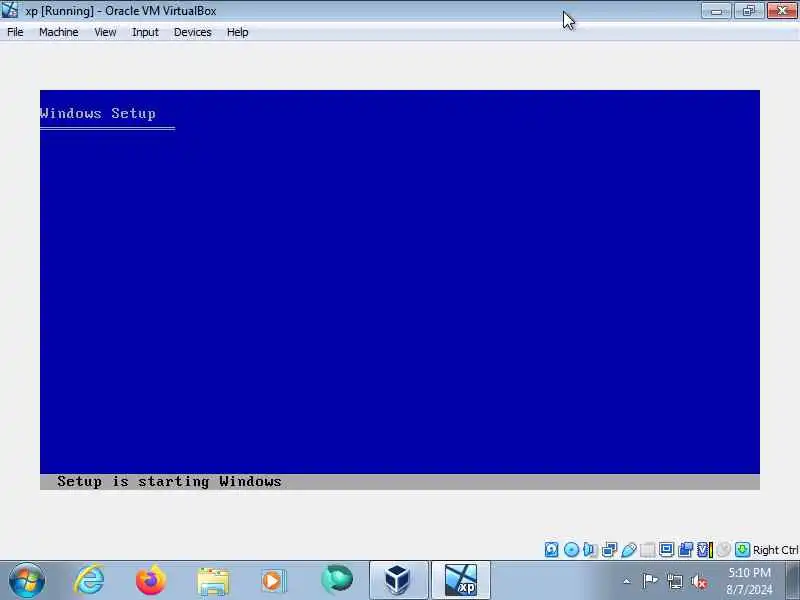This screenshot has height=600, width=800.
Task: Click the muted volume tray icon
Action: (x=699, y=581)
